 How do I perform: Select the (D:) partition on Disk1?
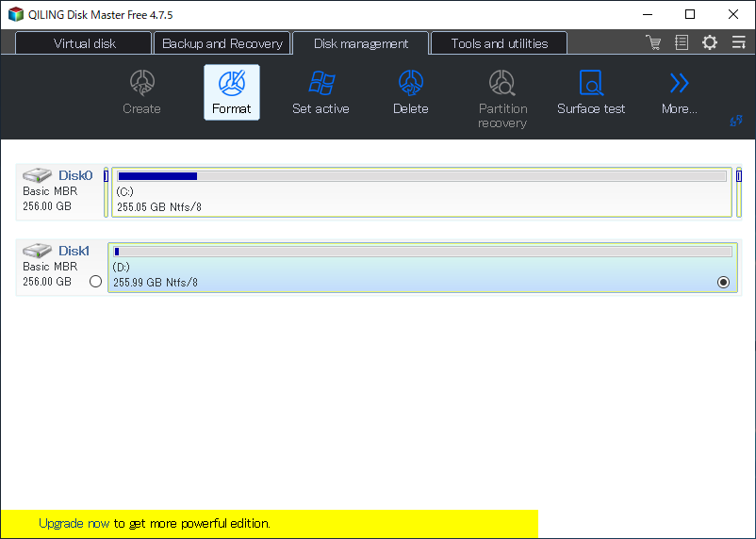[x=423, y=268]
